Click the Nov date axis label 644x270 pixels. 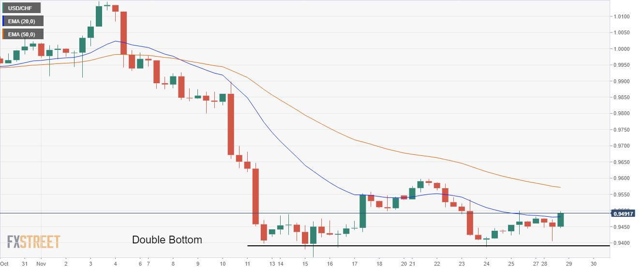point(41,264)
